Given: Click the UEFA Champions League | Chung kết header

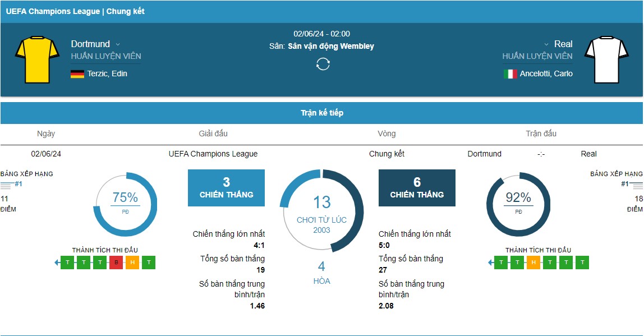Looking at the screenshot, I should (75, 12).
